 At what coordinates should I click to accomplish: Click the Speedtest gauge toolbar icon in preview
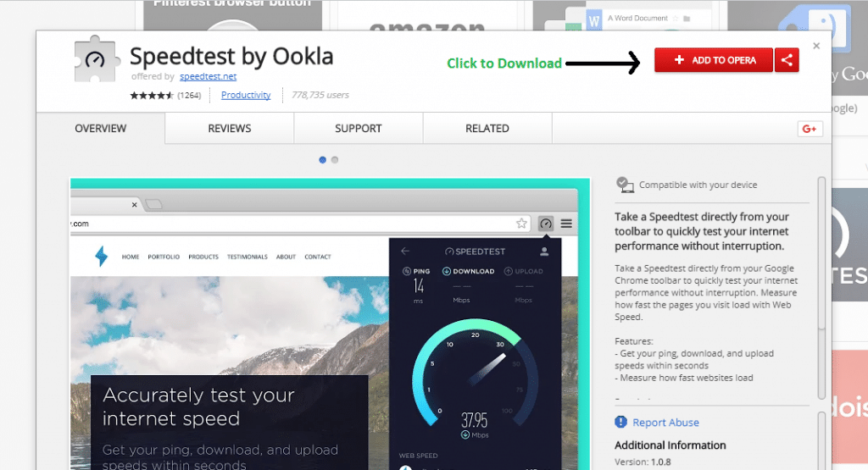pyautogui.click(x=546, y=224)
